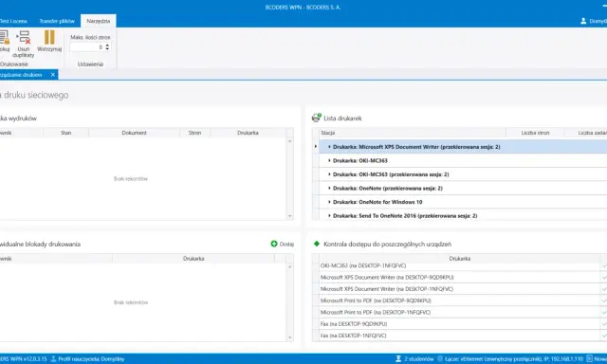607x364 pixels.
Task: Expand Drukarka: Send To OneNote 2016 row
Action: (329, 216)
